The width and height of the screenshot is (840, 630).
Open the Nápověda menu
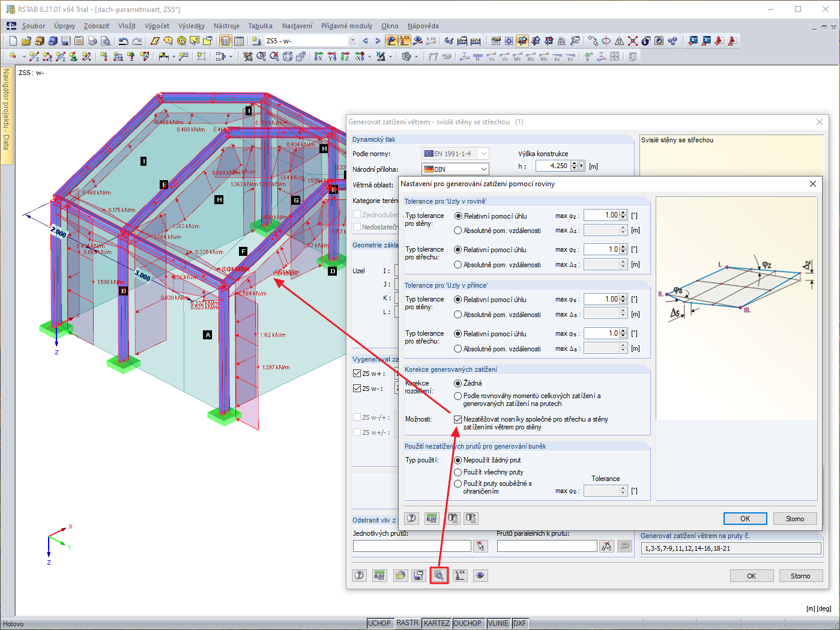423,26
